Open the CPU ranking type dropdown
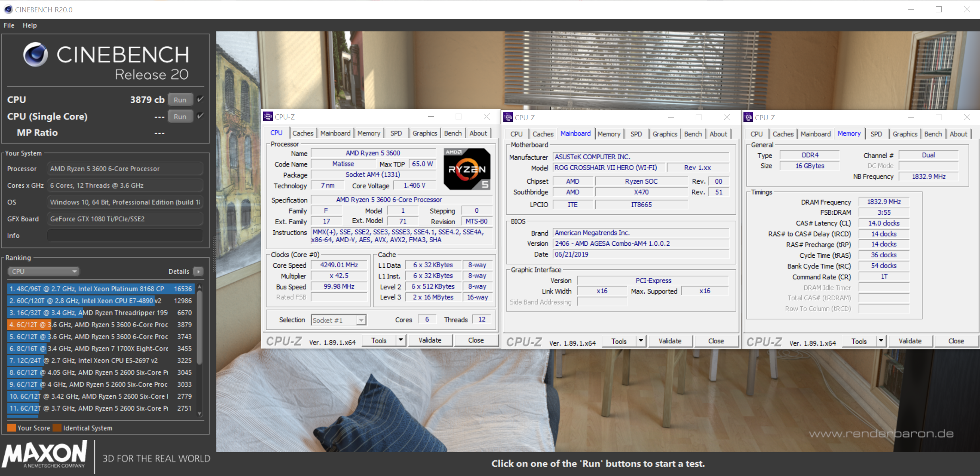 tap(43, 272)
